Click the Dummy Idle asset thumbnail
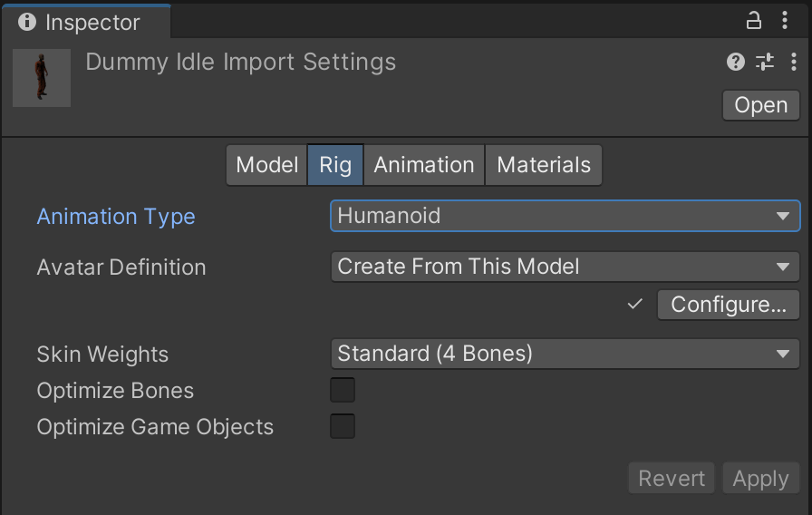This screenshot has width=812, height=515. pyautogui.click(x=42, y=78)
